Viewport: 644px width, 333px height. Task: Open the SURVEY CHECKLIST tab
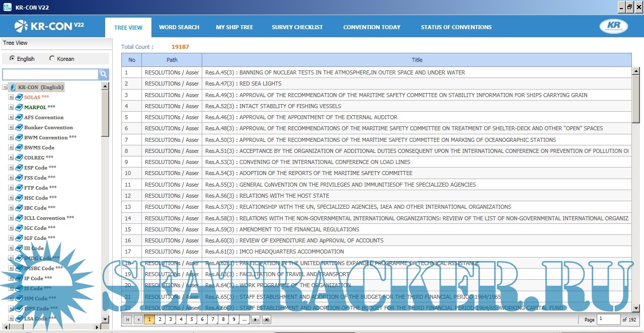click(297, 27)
